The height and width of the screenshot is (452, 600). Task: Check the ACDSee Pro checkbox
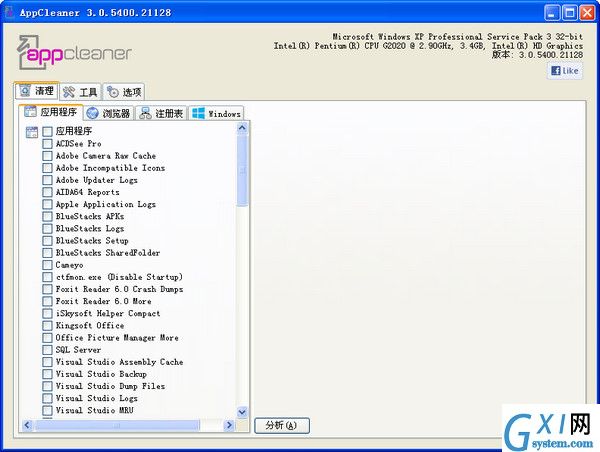coord(47,144)
